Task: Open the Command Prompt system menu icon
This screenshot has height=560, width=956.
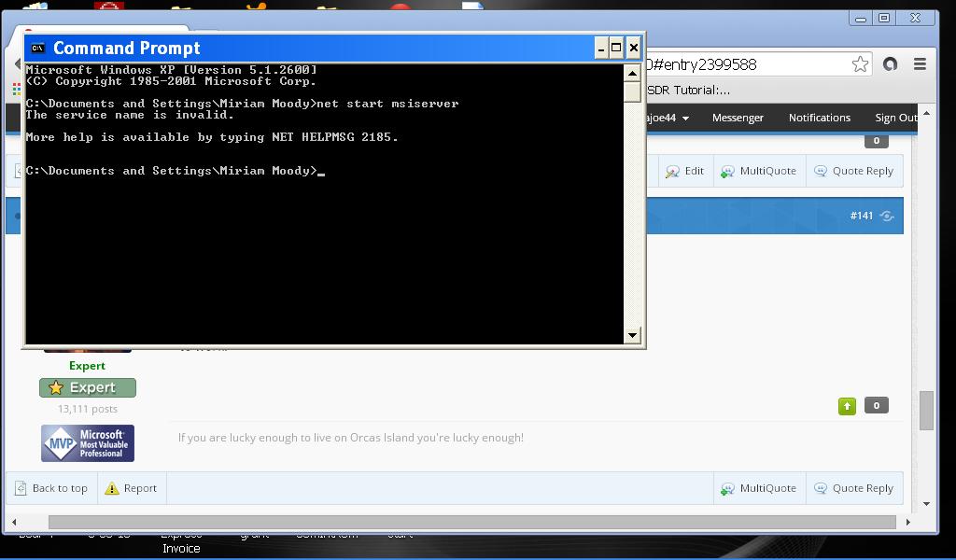Action: (x=37, y=49)
